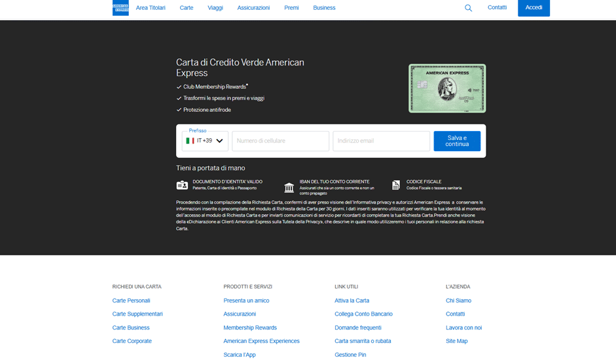
Task: Open Collega Conto Bancario link
Action: [364, 314]
